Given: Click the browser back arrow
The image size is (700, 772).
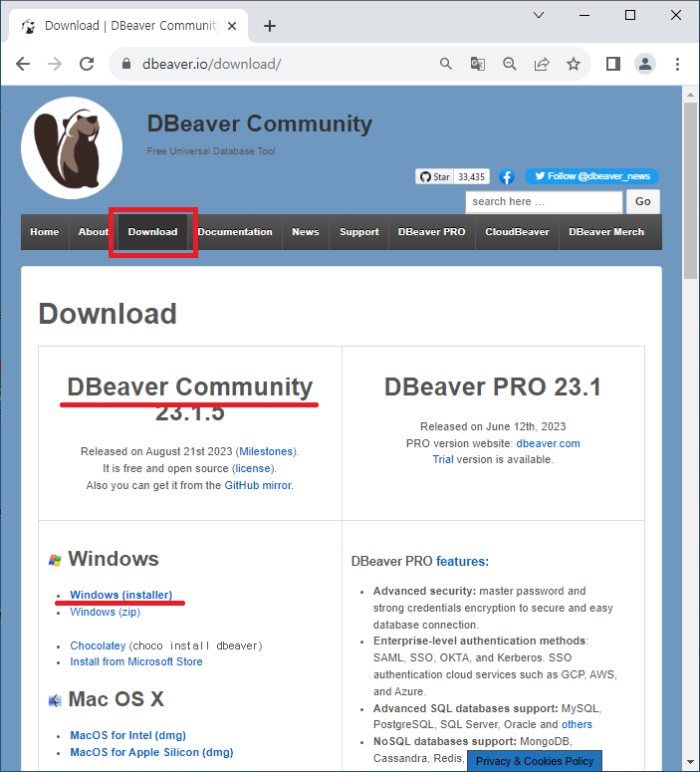Looking at the screenshot, I should click(23, 64).
